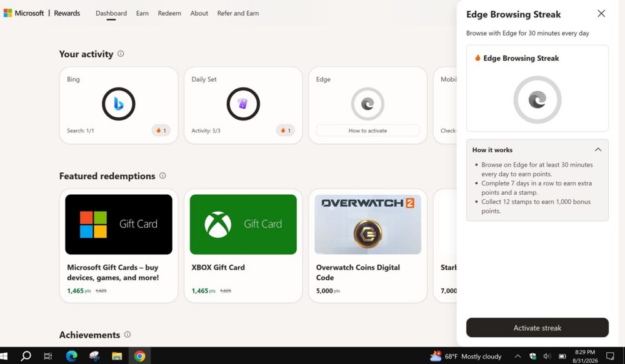
Task: Click the Search: 1/1 text
Action: (x=81, y=130)
